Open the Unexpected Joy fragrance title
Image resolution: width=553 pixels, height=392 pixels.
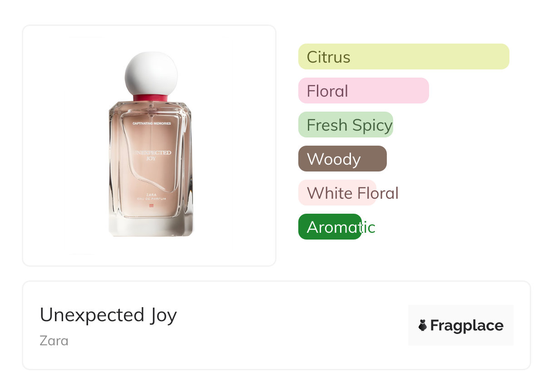pos(108,315)
